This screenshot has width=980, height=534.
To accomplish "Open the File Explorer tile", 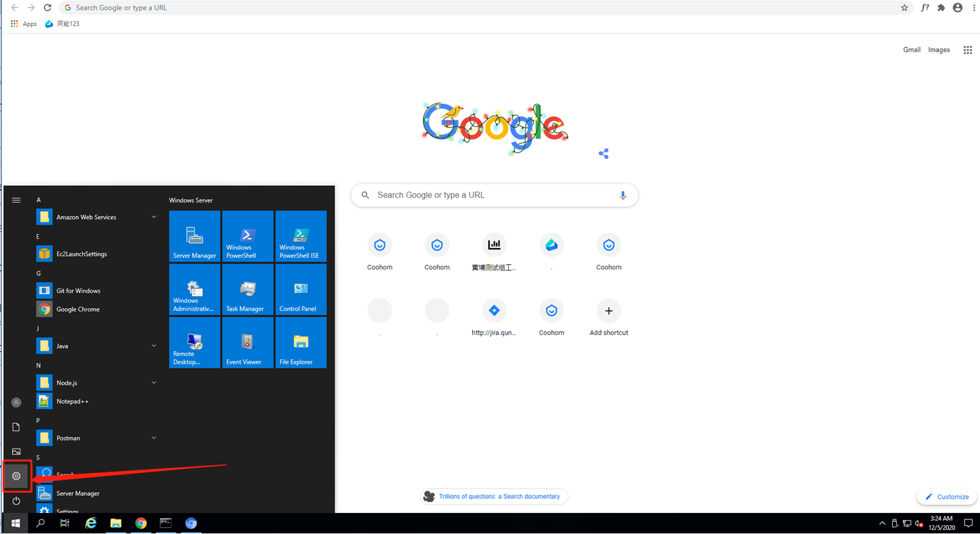I will pyautogui.click(x=301, y=342).
